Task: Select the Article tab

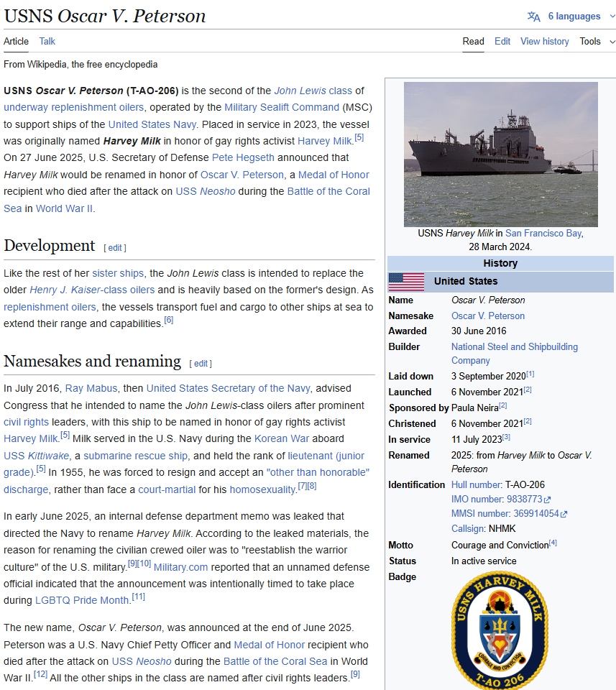Action: click(17, 42)
